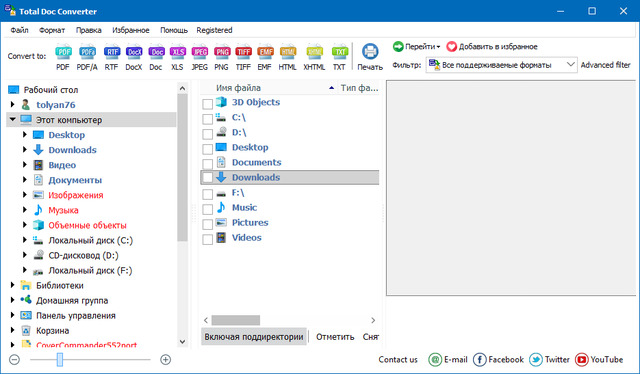The image size is (640, 374).
Task: Expand the tolyan76 tree node
Action: pos(13,105)
